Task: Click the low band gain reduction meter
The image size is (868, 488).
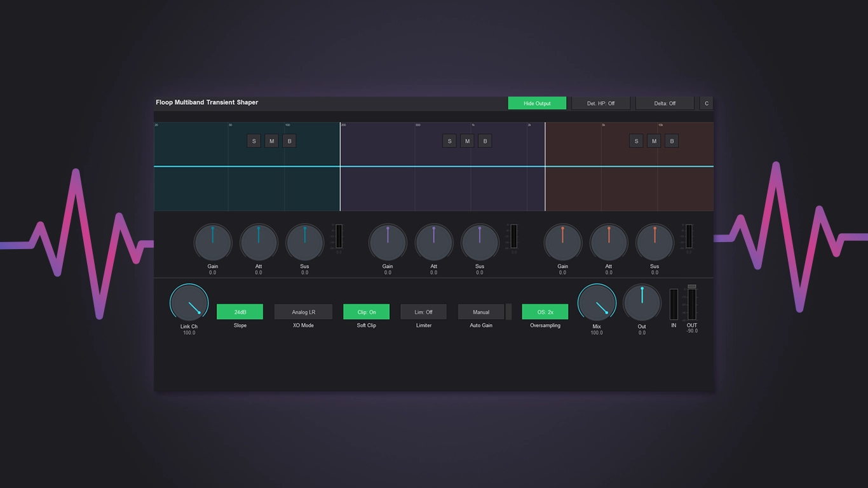Action: (339, 236)
